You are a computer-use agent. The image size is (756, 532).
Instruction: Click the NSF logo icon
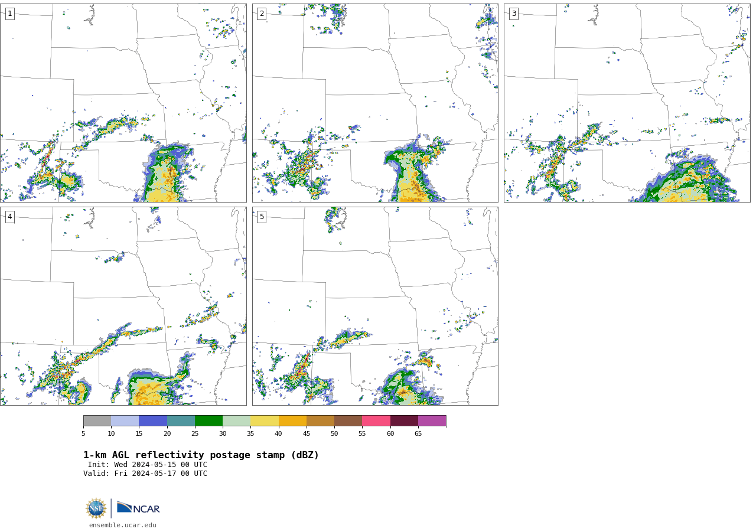point(96,508)
